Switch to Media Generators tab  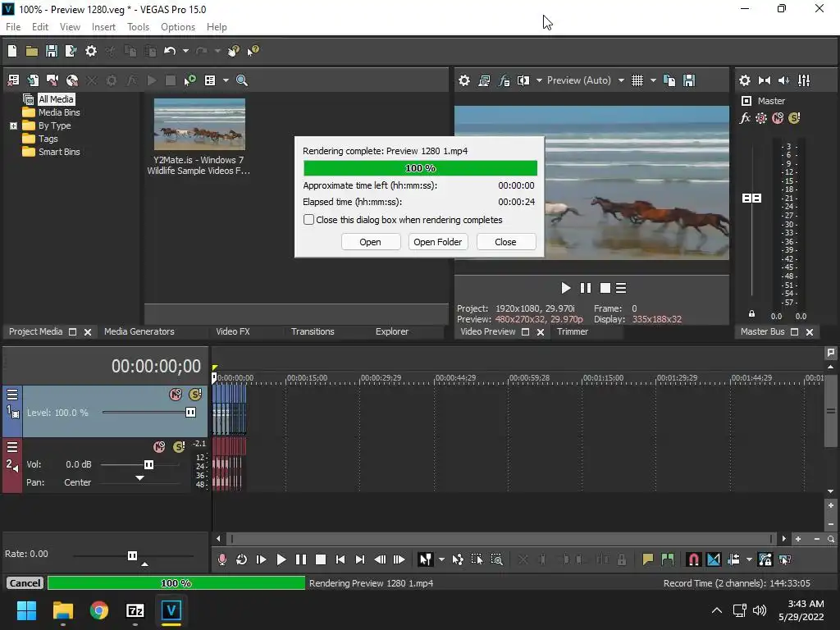tap(139, 331)
